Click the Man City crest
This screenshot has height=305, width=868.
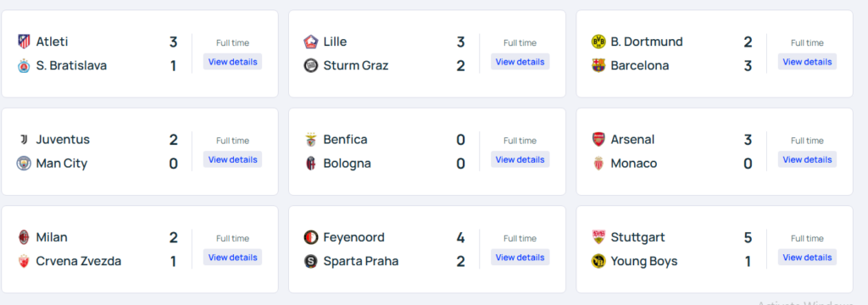24,164
